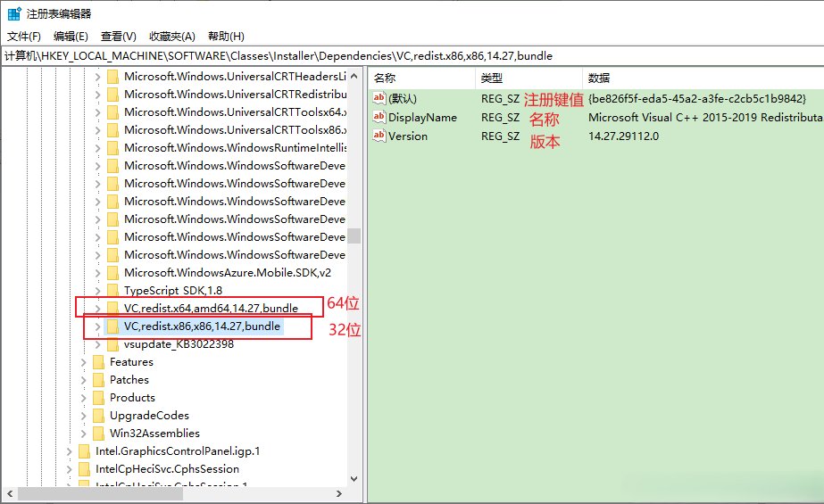Expand the vsupdate_KB3022398 key

pos(97,344)
